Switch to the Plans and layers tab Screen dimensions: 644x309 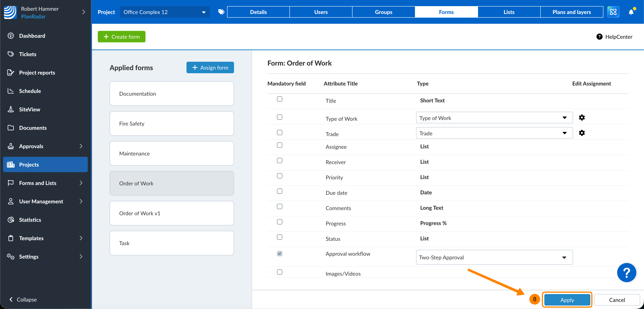coord(572,12)
